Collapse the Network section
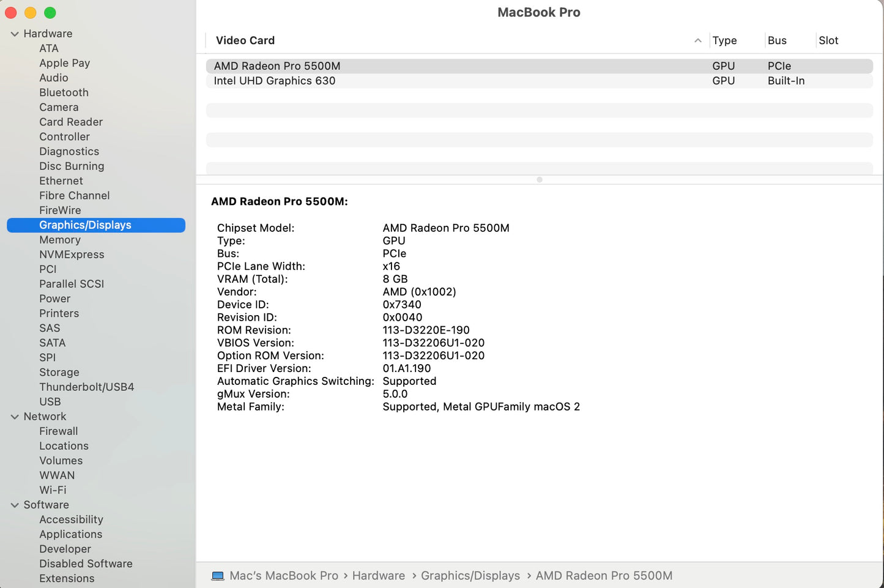This screenshot has width=884, height=588. [x=15, y=416]
